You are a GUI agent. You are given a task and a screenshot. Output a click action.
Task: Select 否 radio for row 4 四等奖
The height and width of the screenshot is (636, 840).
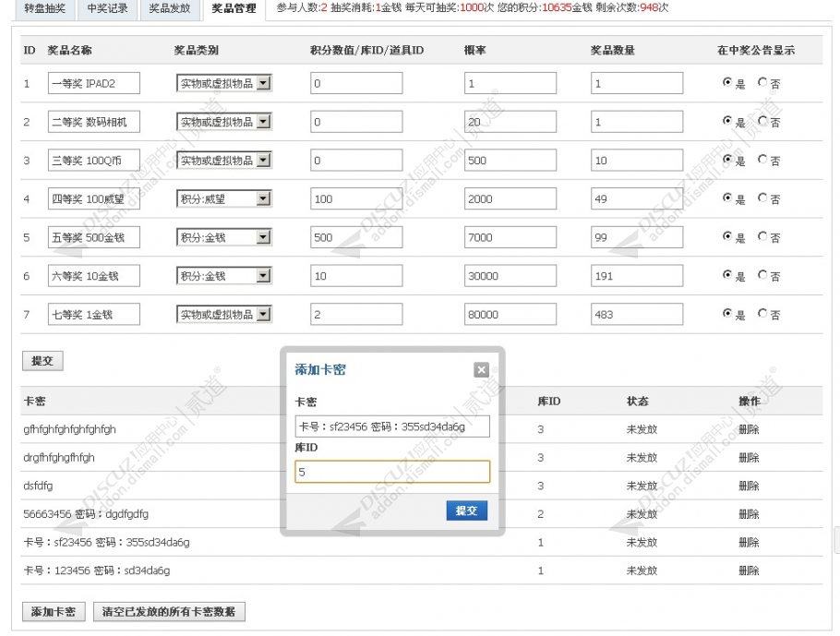click(762, 198)
